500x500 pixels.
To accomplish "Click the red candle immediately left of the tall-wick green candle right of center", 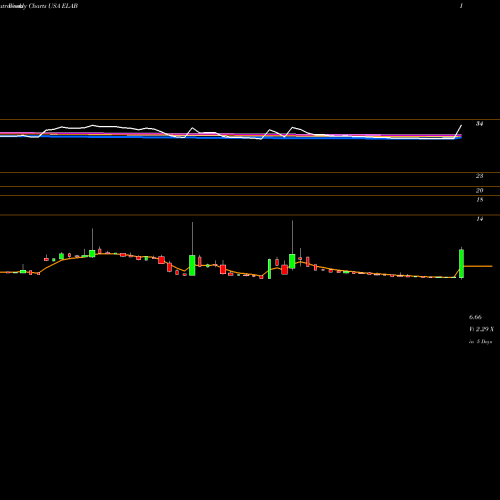I will point(284,269).
